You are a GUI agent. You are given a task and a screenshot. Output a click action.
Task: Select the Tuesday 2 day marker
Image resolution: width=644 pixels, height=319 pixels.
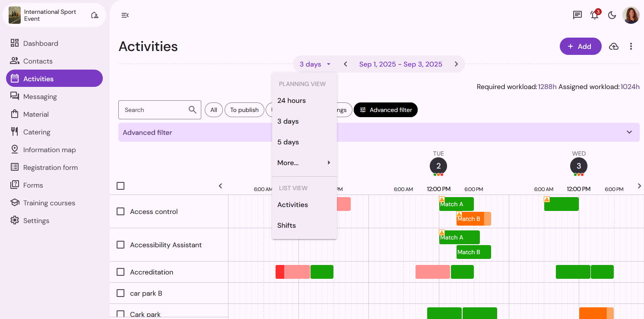pos(438,166)
